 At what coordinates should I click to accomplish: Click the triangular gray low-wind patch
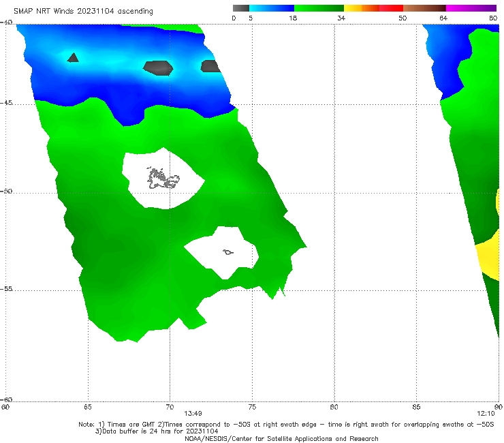[73, 57]
